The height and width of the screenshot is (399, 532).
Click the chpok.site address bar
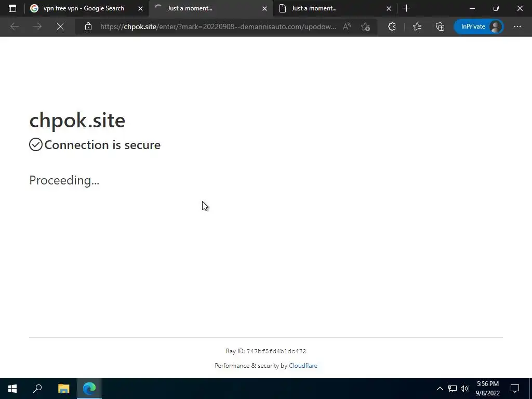[x=218, y=26]
